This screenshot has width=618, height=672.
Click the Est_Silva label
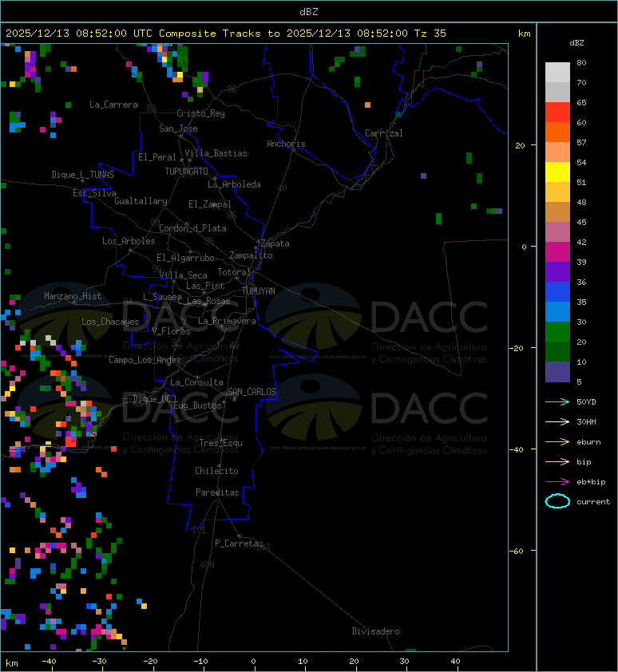pos(94,193)
